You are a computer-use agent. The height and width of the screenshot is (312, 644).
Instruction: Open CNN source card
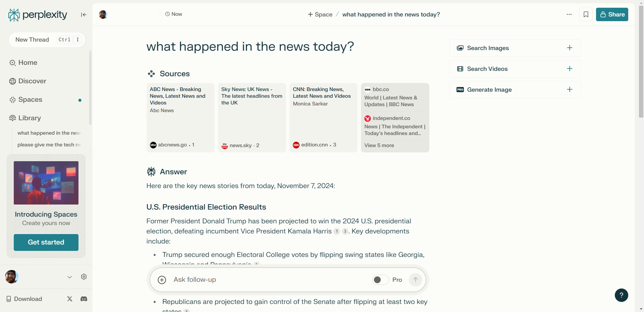(x=323, y=118)
